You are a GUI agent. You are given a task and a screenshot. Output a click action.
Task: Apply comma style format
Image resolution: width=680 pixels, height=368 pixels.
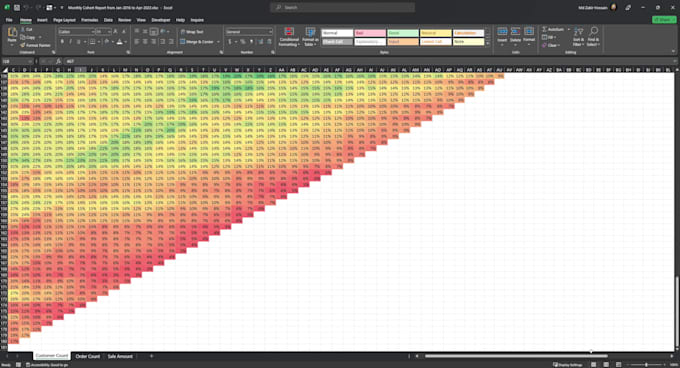(251, 42)
